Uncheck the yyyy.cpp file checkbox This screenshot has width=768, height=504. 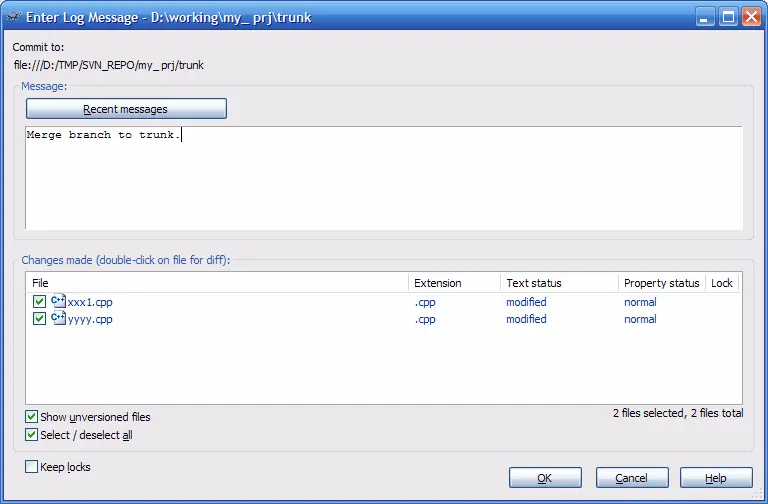(39, 319)
